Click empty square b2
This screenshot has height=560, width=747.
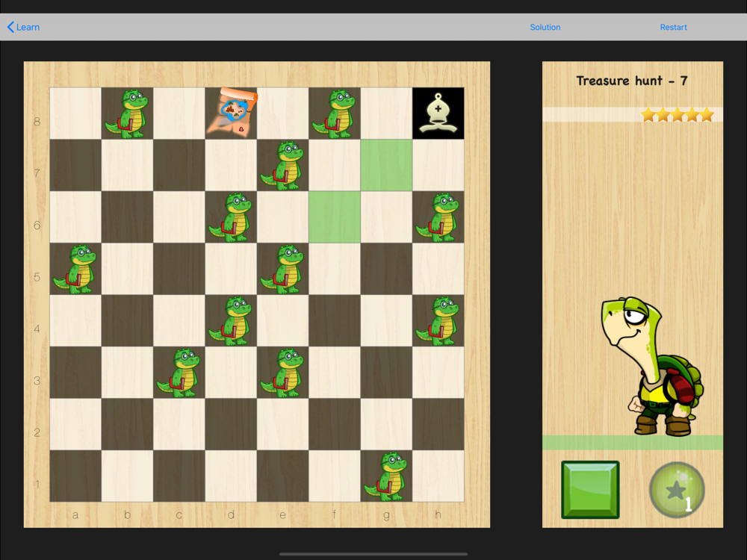[x=127, y=424]
